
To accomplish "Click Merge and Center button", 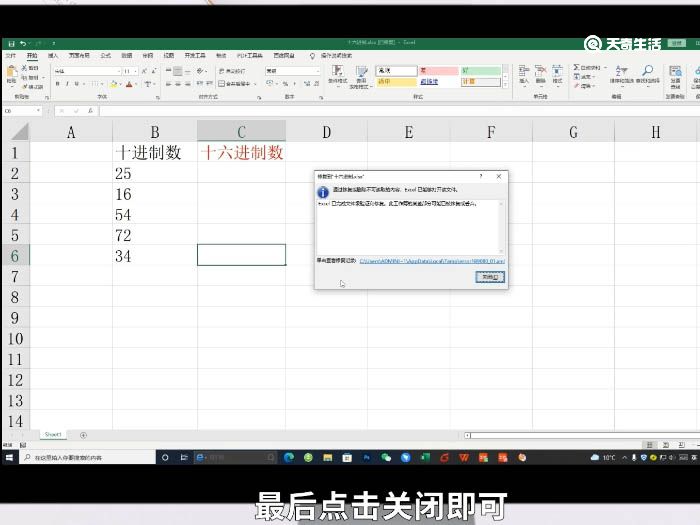I will [235, 83].
